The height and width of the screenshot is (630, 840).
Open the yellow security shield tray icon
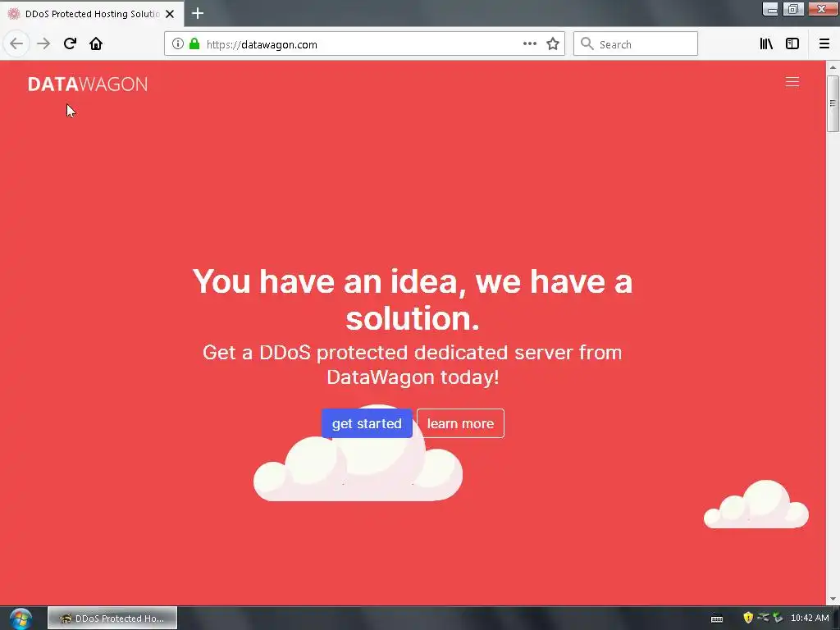(748, 618)
